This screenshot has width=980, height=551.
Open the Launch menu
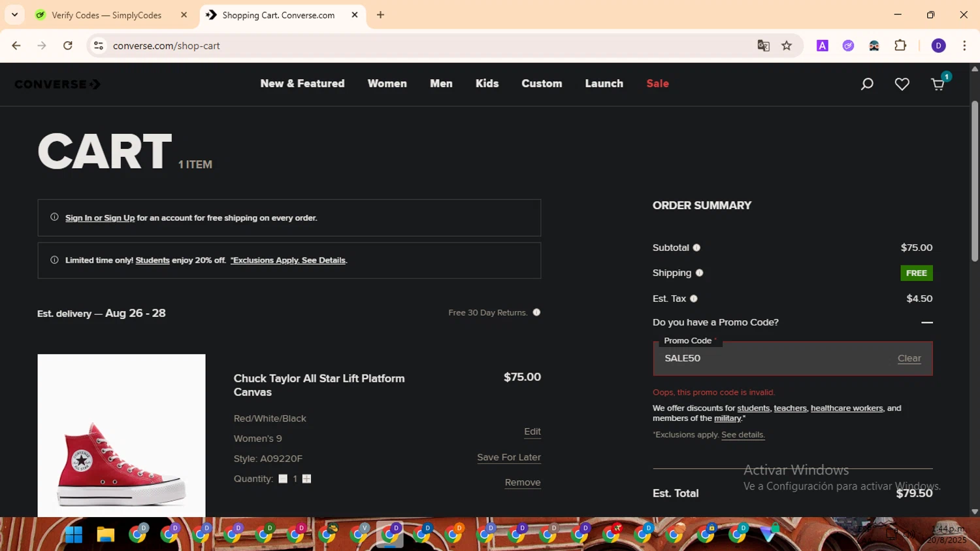coord(604,84)
